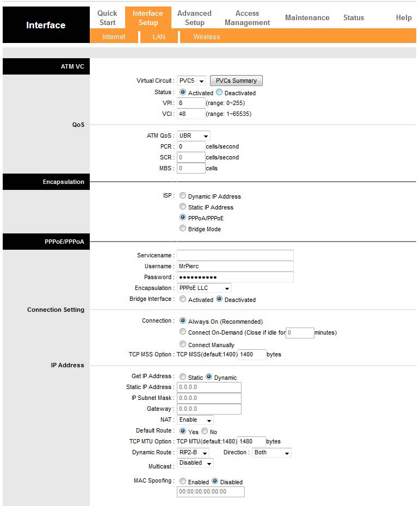Click the VPI input field
Screen dimensions: 420x506
(191, 103)
